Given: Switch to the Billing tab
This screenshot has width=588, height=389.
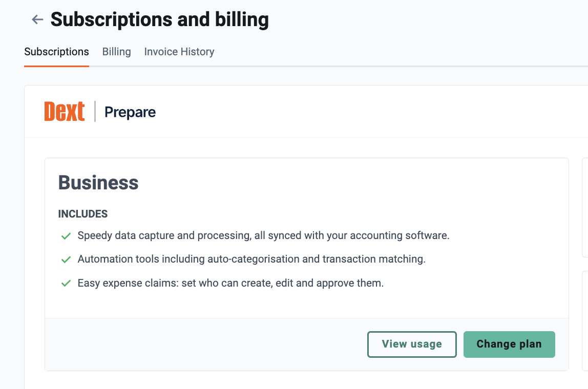Looking at the screenshot, I should tap(117, 52).
